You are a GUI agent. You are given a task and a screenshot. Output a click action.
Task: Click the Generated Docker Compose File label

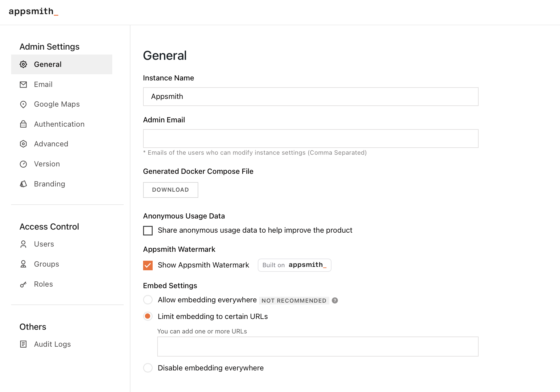click(x=198, y=171)
